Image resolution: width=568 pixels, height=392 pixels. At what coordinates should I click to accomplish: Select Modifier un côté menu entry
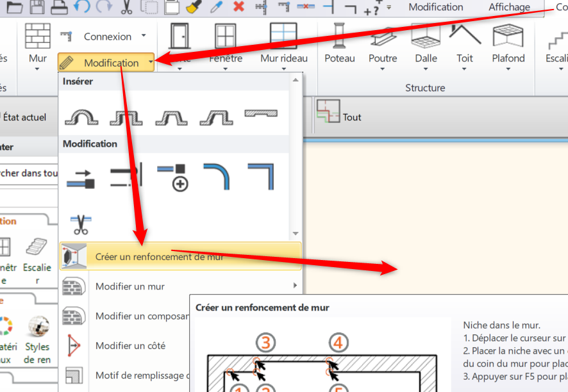click(130, 346)
